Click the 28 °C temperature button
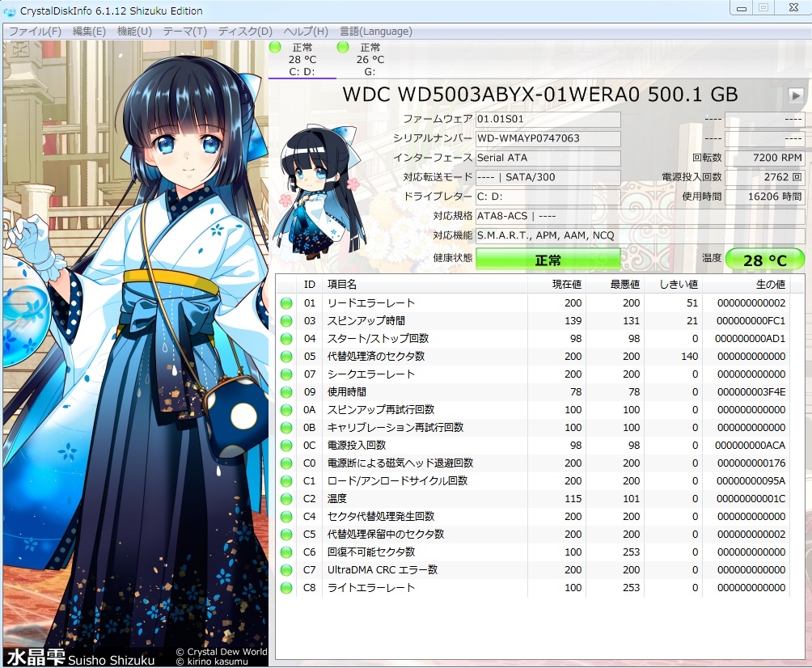The image size is (812, 668). click(765, 260)
